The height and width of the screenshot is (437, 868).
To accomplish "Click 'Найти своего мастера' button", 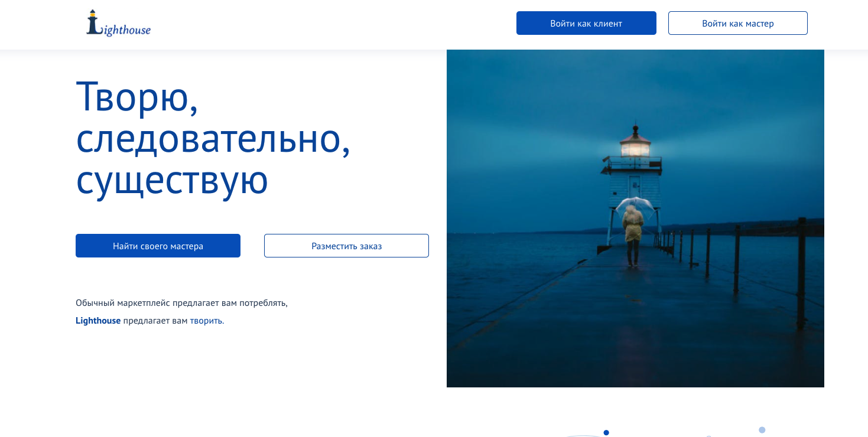I will coord(158,246).
